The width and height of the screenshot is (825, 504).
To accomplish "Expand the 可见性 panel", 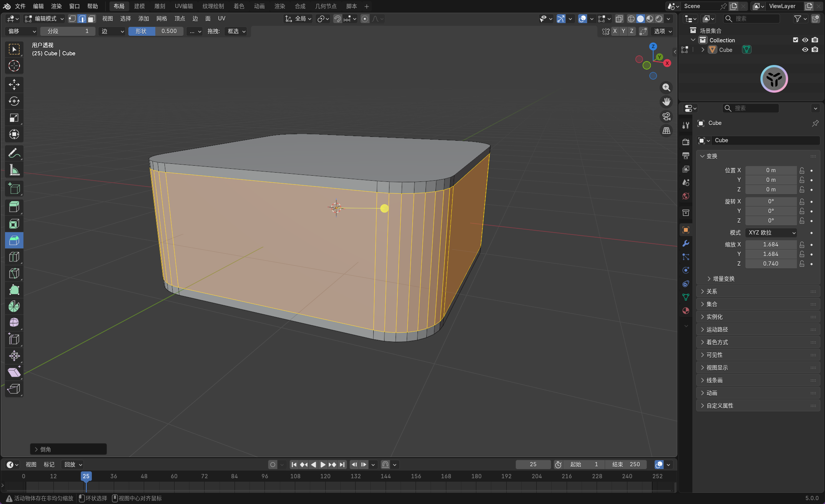I will click(x=715, y=355).
